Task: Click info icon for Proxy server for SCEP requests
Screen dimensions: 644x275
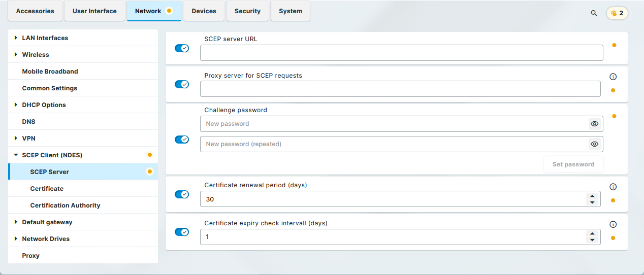Action: coord(613,77)
